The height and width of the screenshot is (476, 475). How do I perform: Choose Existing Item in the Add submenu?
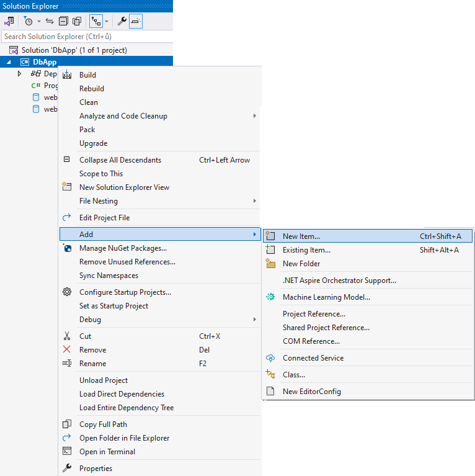click(x=368, y=250)
